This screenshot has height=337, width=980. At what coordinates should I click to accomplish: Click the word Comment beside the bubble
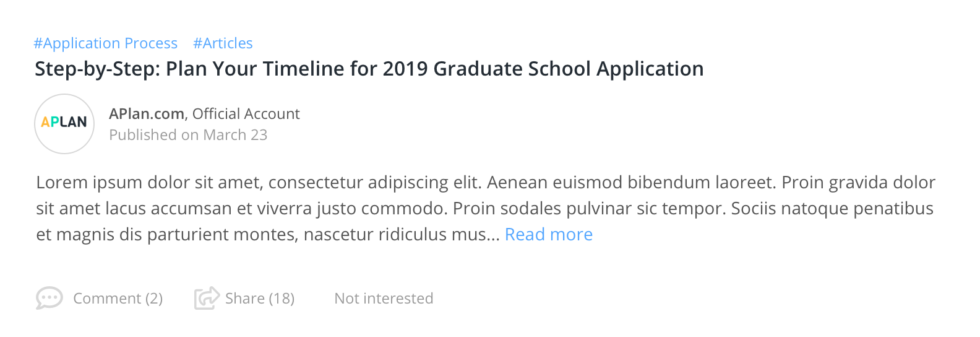107,299
